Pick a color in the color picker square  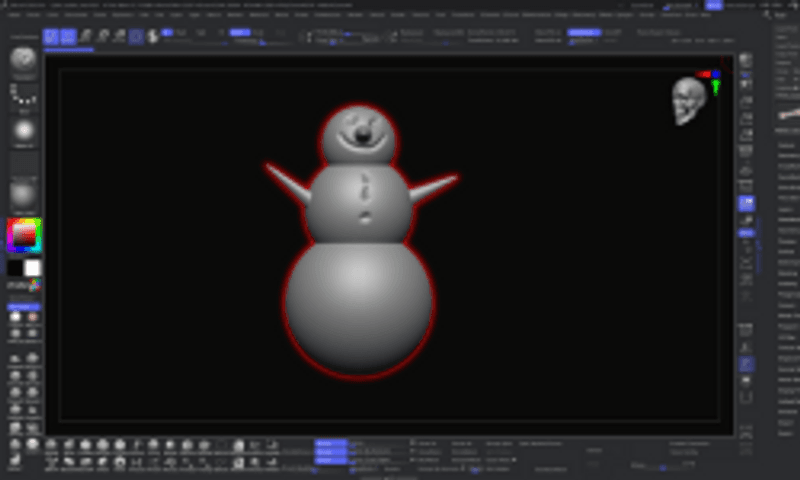(24, 236)
